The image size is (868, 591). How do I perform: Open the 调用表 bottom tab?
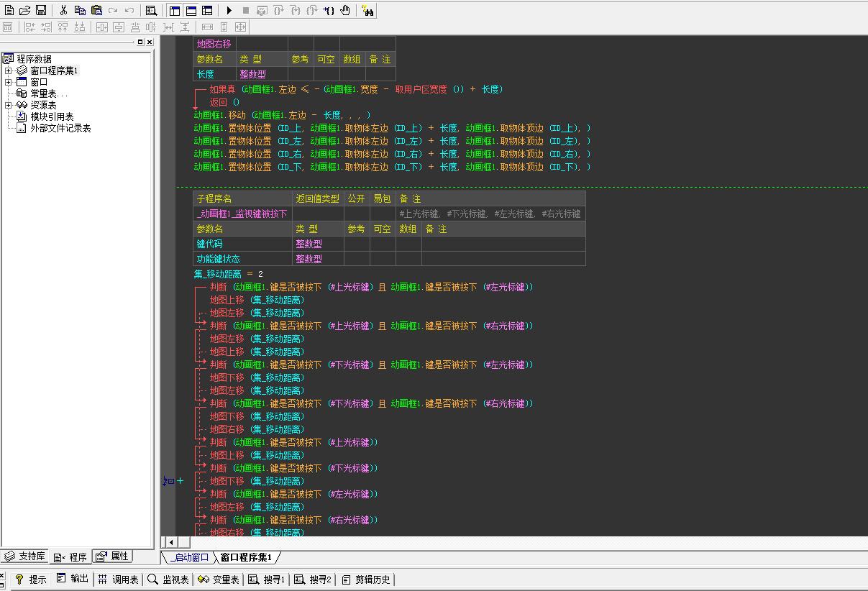pos(119,579)
